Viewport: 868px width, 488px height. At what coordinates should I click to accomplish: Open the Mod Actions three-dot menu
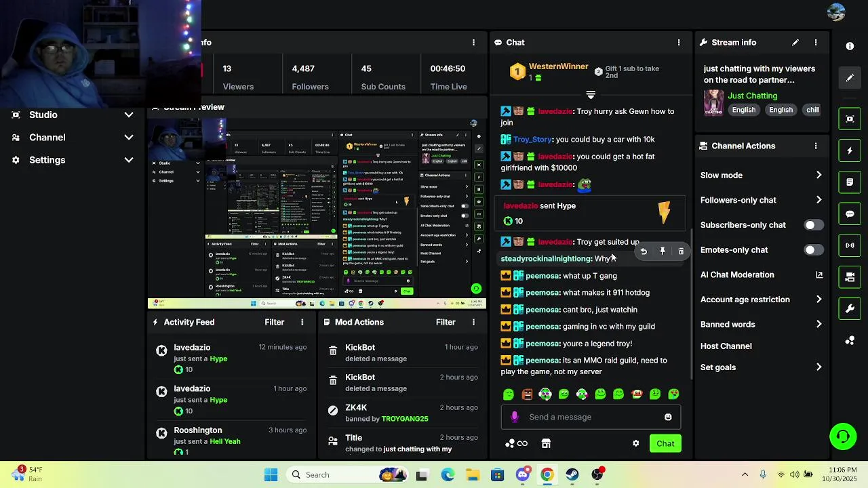point(473,322)
